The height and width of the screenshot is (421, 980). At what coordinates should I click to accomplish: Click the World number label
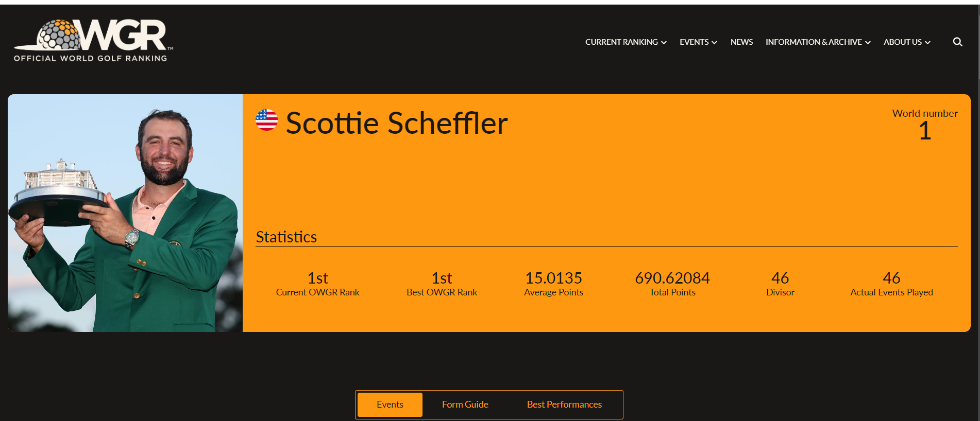coord(925,113)
